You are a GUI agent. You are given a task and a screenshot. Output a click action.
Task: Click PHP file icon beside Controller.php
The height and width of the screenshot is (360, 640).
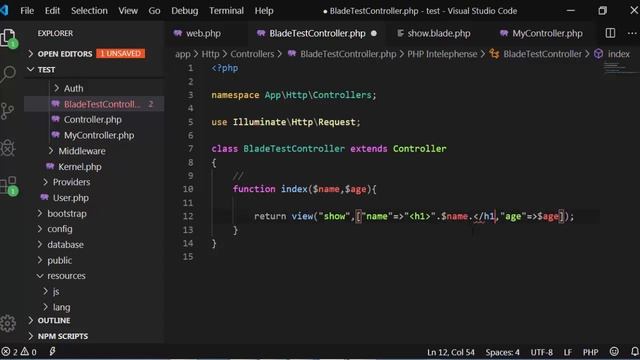click(56, 119)
